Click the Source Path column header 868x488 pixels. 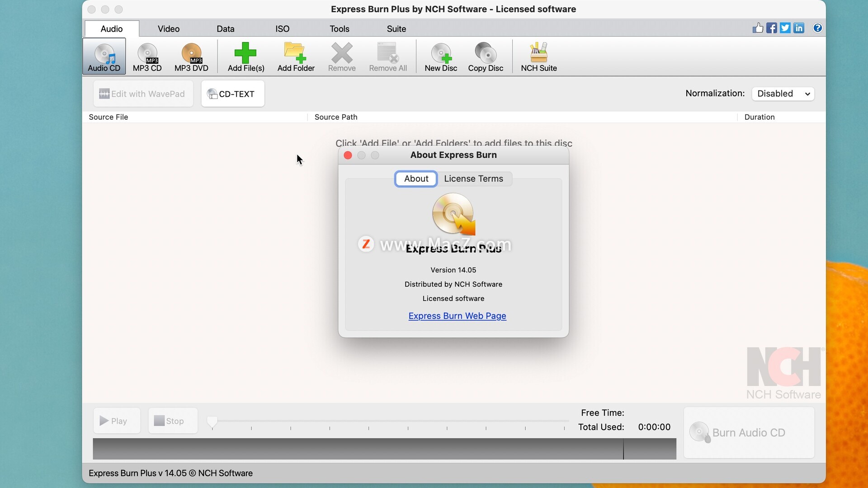[336, 117]
